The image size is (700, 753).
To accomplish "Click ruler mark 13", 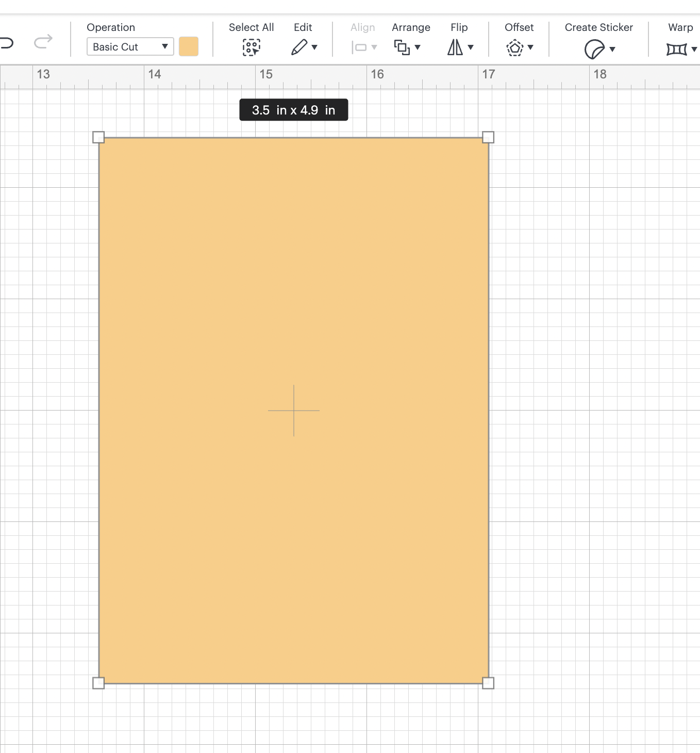I will (43, 74).
